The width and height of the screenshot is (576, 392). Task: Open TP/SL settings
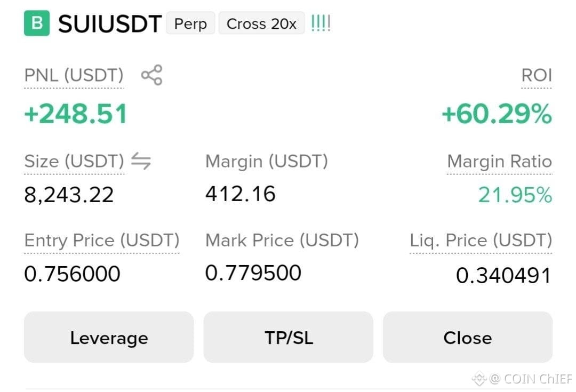[x=289, y=337]
